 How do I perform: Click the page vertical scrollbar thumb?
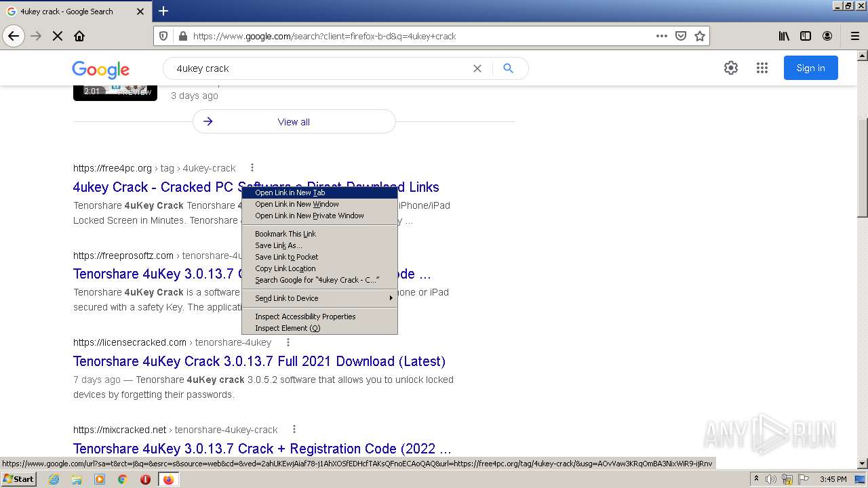tap(862, 167)
